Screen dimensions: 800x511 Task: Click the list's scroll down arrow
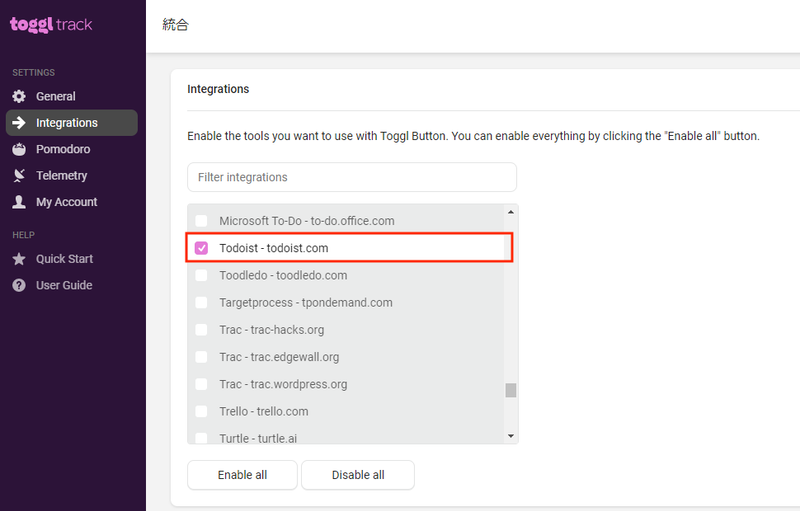(511, 436)
